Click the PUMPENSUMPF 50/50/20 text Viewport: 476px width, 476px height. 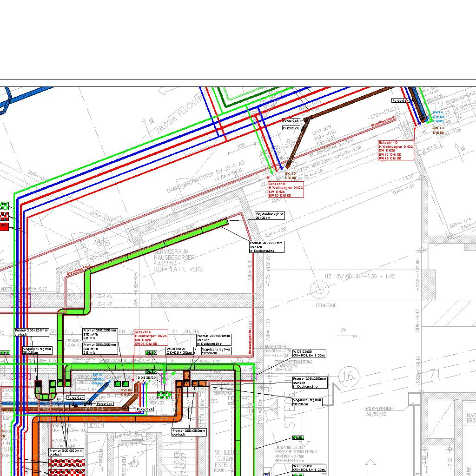380,411
